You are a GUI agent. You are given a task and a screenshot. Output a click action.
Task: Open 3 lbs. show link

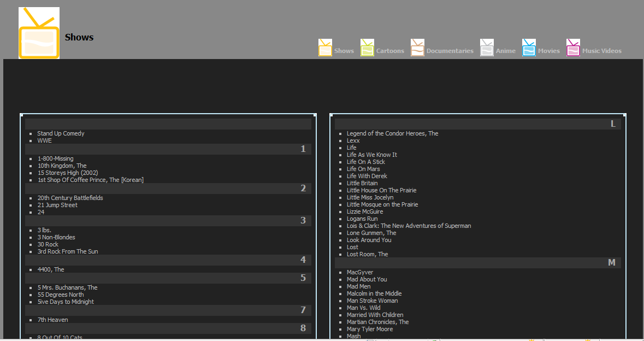pyautogui.click(x=44, y=230)
